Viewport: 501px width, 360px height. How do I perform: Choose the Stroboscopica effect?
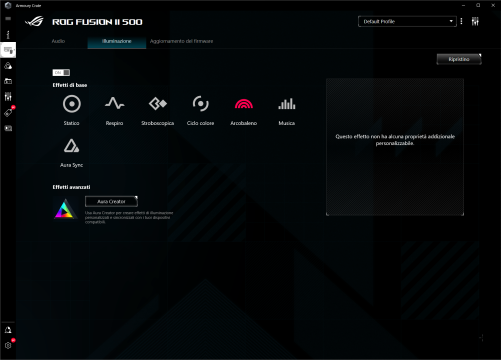[x=157, y=110]
